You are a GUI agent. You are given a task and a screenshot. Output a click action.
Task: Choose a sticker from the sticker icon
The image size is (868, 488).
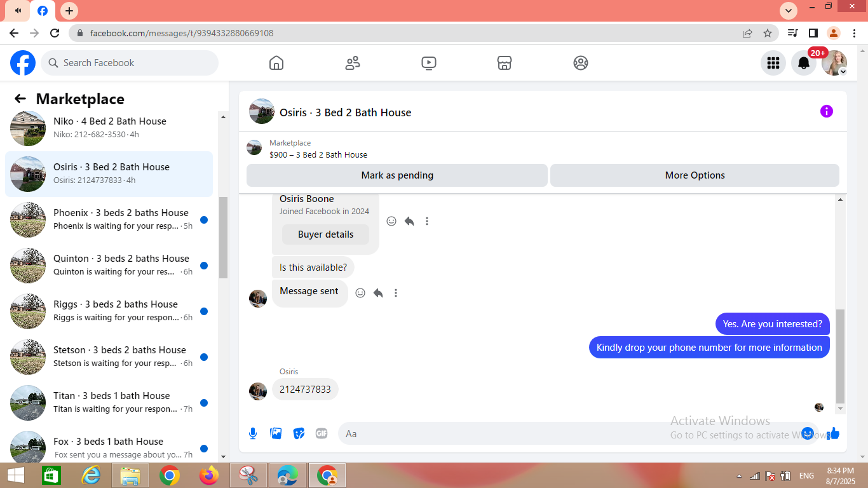point(299,433)
